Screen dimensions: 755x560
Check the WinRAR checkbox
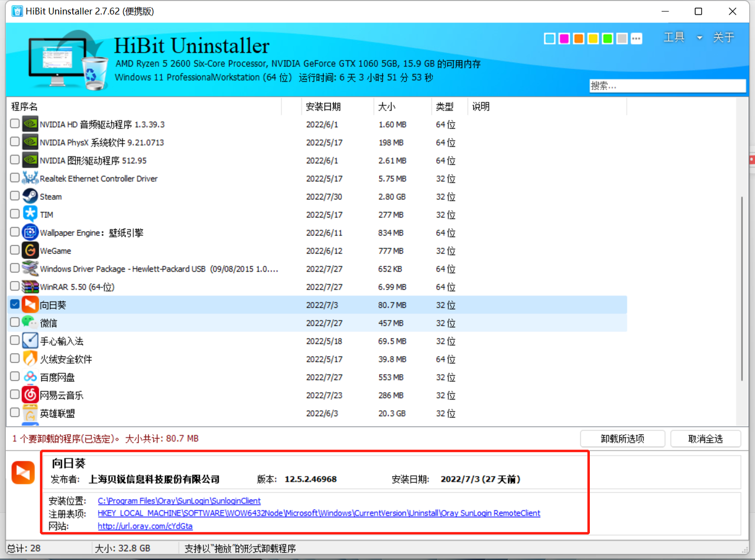click(14, 286)
